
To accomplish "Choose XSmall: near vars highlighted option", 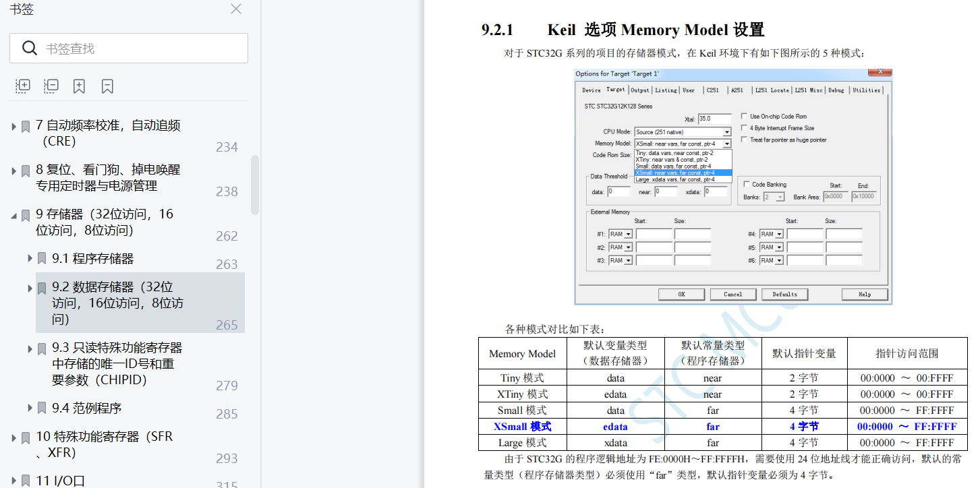I will 683,173.
